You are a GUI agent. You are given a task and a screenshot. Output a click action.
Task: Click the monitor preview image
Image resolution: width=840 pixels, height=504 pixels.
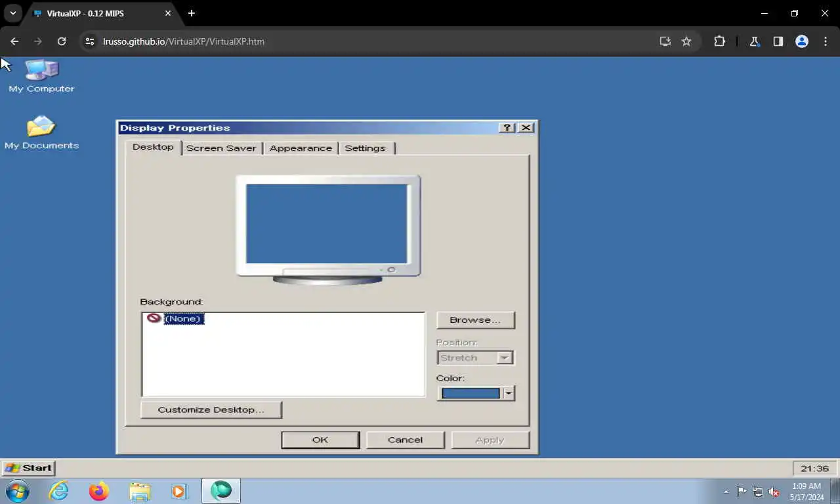(x=328, y=230)
